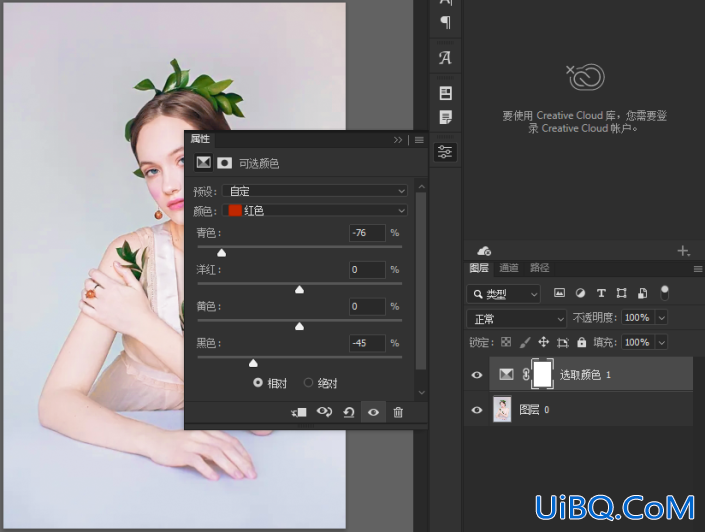Toggle layer filtering switch

(x=665, y=293)
